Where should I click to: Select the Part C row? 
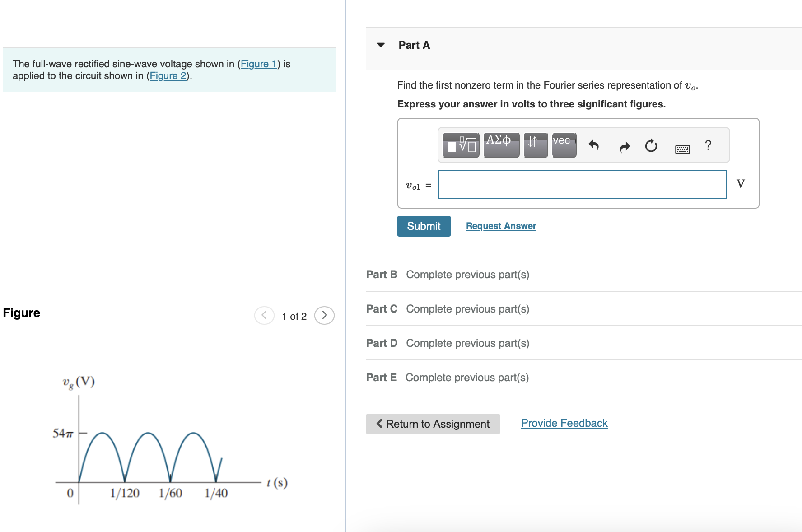coord(584,309)
